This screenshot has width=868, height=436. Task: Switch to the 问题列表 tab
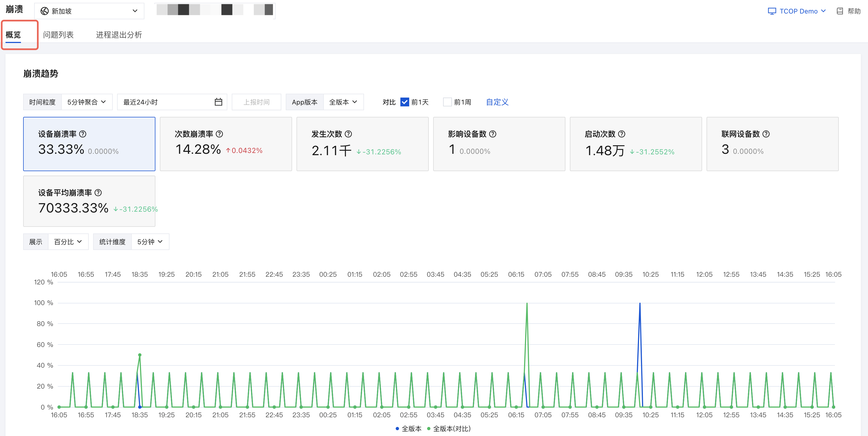(x=58, y=35)
